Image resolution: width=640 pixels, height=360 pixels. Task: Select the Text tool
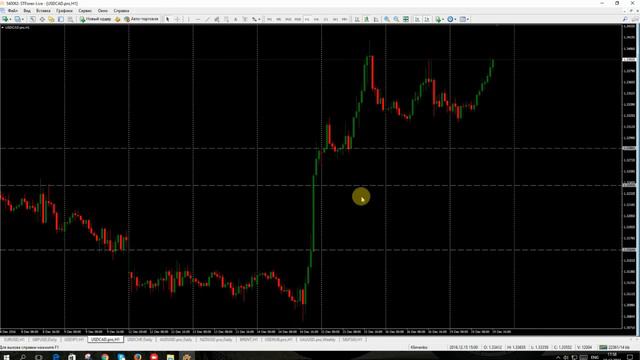(236, 19)
